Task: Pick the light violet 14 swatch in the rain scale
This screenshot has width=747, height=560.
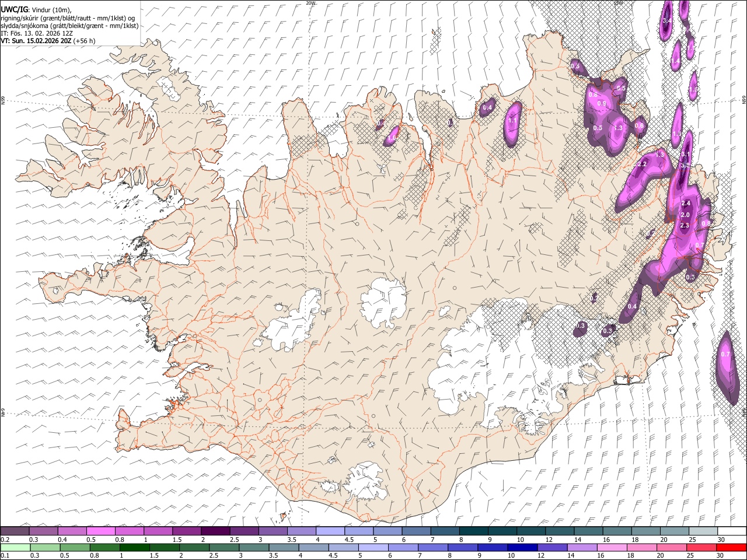Action: [x=582, y=548]
